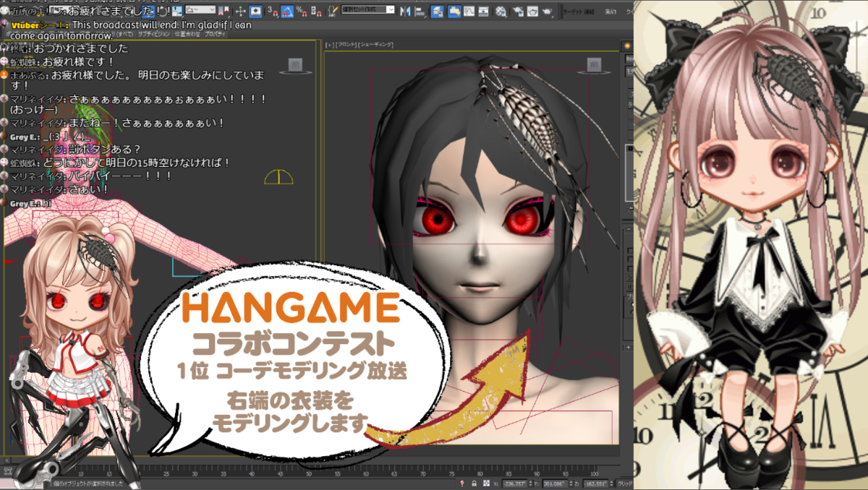Select the サブディビジョン ribbon tab
Screen dimensions: 868x490
153,34
